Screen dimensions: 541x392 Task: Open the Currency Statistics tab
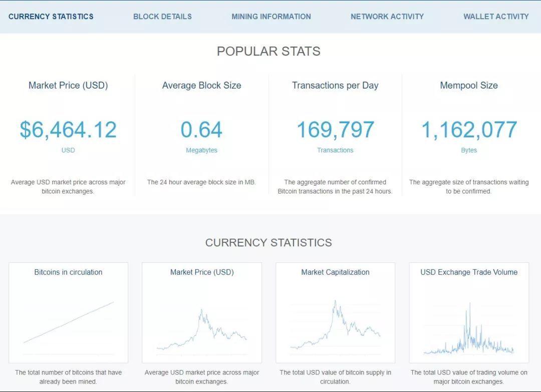pyautogui.click(x=51, y=17)
